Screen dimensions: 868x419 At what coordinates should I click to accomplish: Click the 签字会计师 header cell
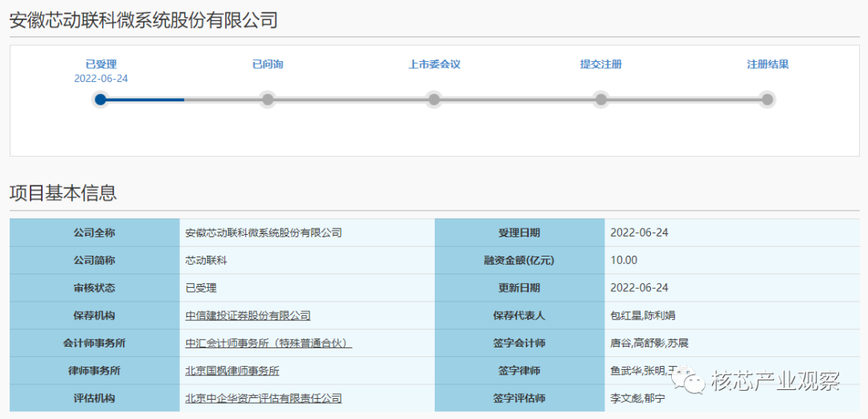click(519, 343)
